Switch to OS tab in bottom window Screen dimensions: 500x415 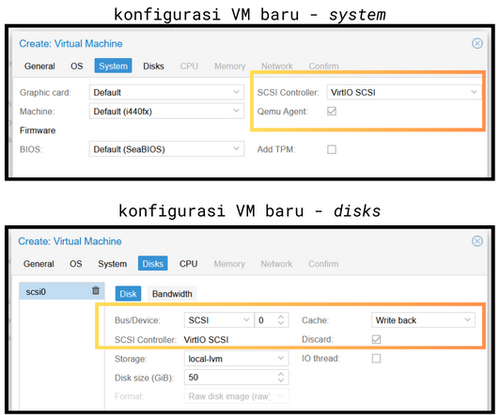click(76, 264)
